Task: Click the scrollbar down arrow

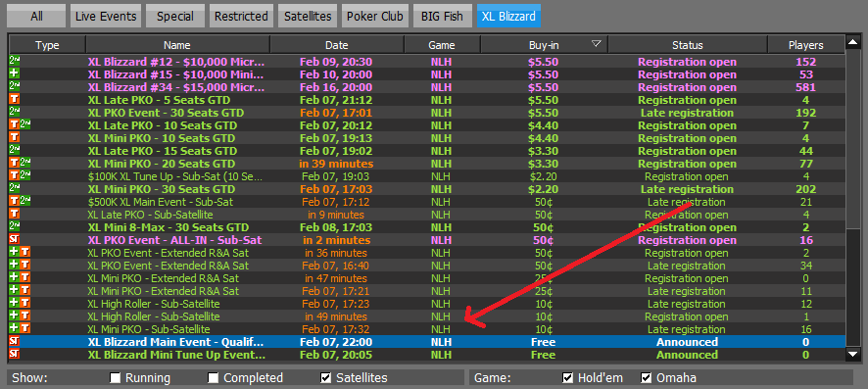Action: (x=853, y=354)
